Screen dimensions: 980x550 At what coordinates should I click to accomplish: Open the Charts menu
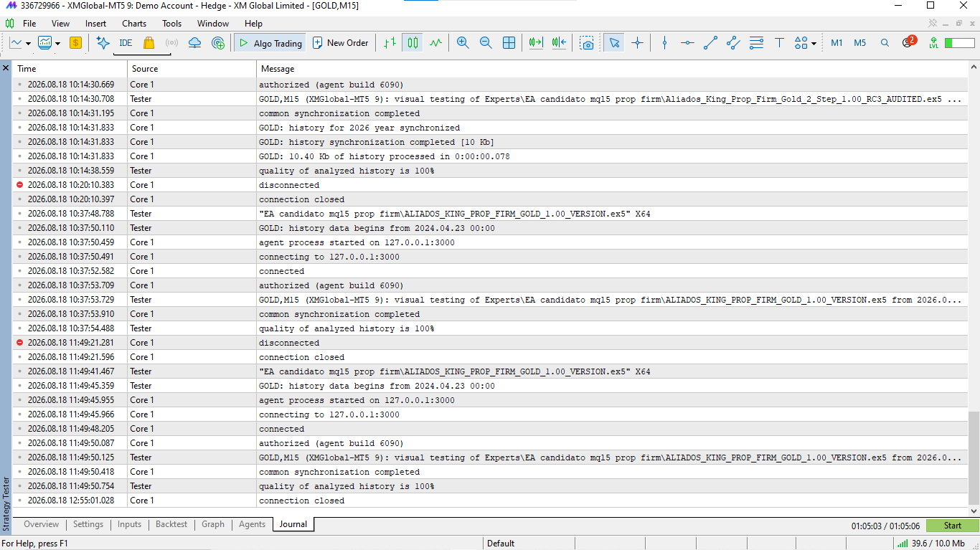(x=134, y=24)
